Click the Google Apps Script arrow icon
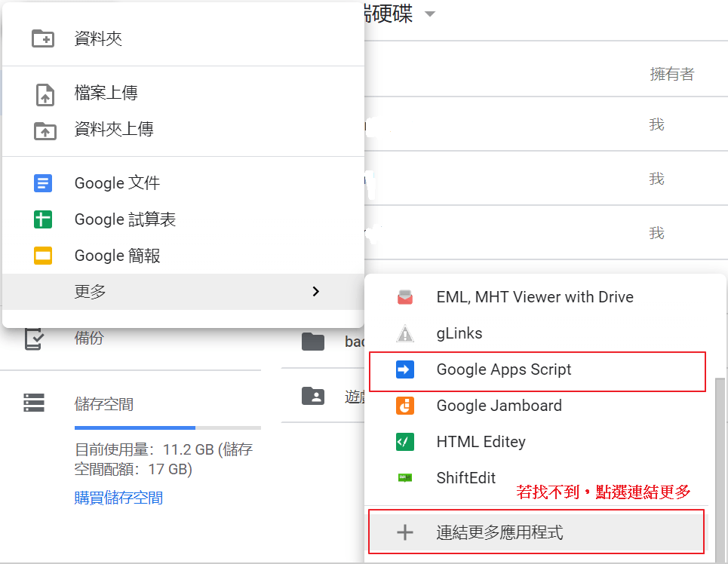This screenshot has height=564, width=728. click(x=405, y=369)
